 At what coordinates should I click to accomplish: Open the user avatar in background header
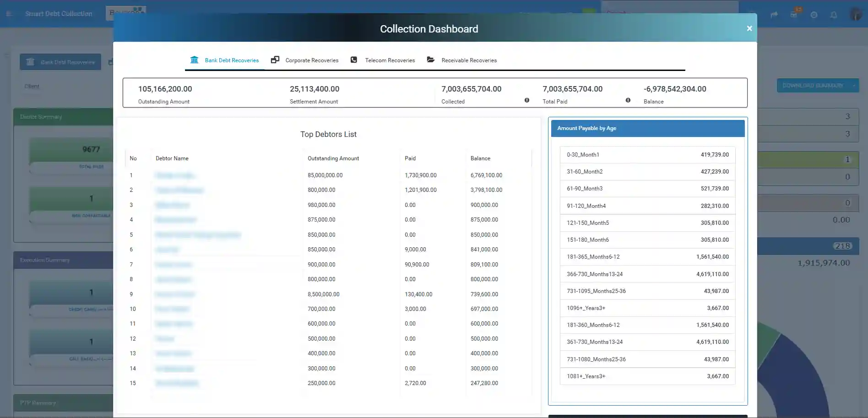[855, 14]
